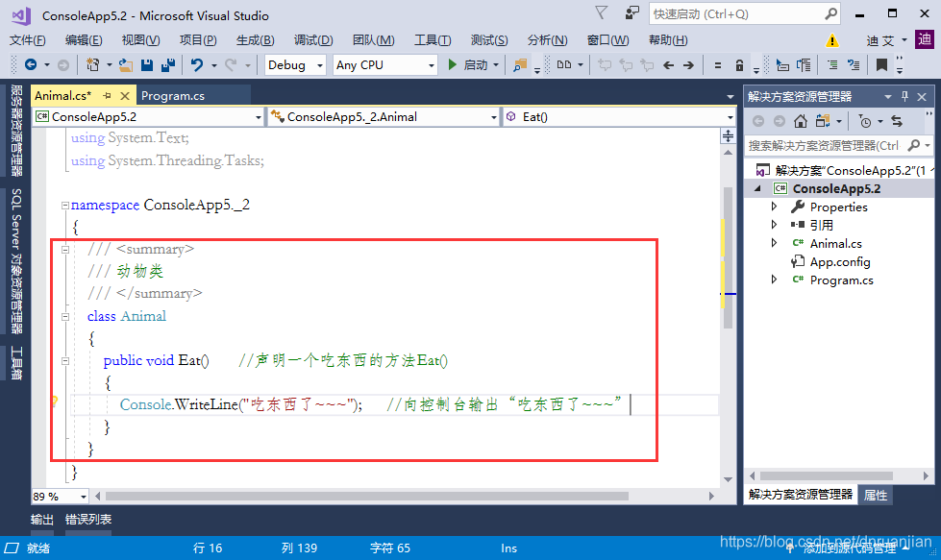Expand the 引用 references node
The height and width of the screenshot is (560, 941).
(x=774, y=224)
